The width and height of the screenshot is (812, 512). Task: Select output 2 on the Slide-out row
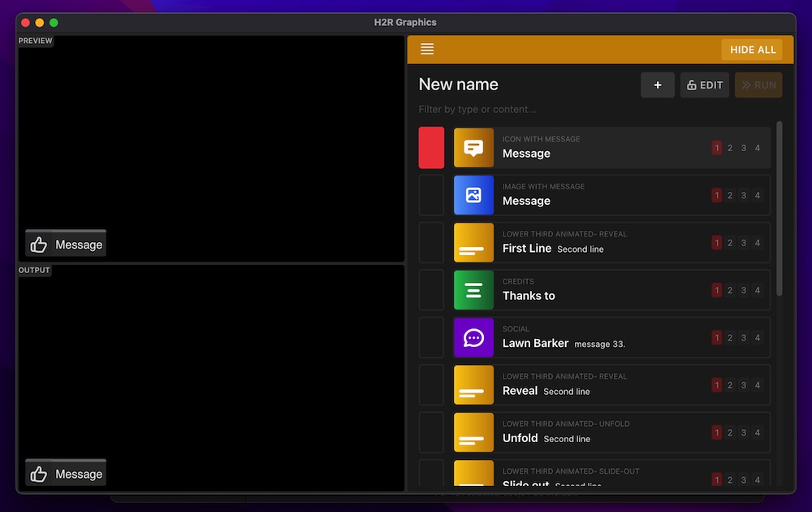pos(730,479)
